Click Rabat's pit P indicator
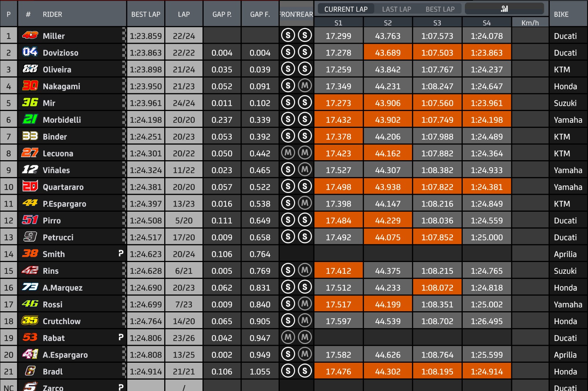This screenshot has width=588, height=391. pyautogui.click(x=121, y=337)
